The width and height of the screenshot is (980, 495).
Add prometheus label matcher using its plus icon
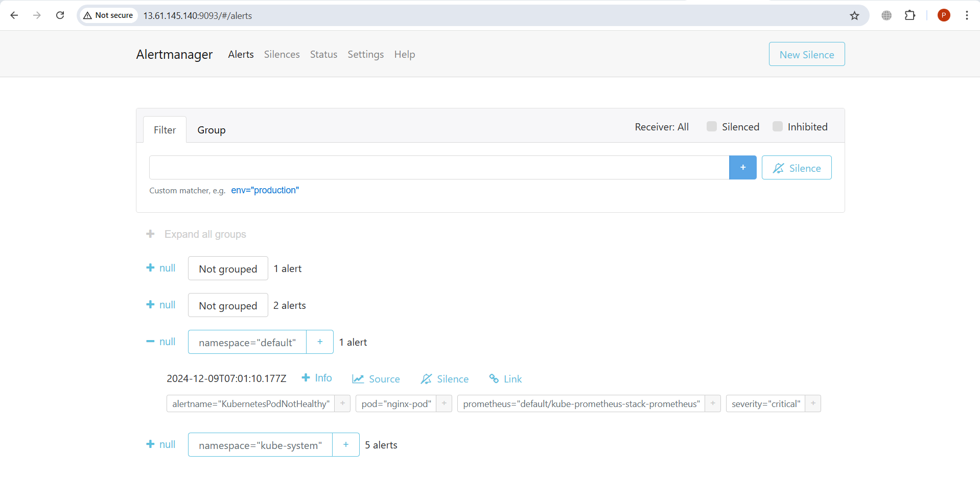tap(712, 403)
